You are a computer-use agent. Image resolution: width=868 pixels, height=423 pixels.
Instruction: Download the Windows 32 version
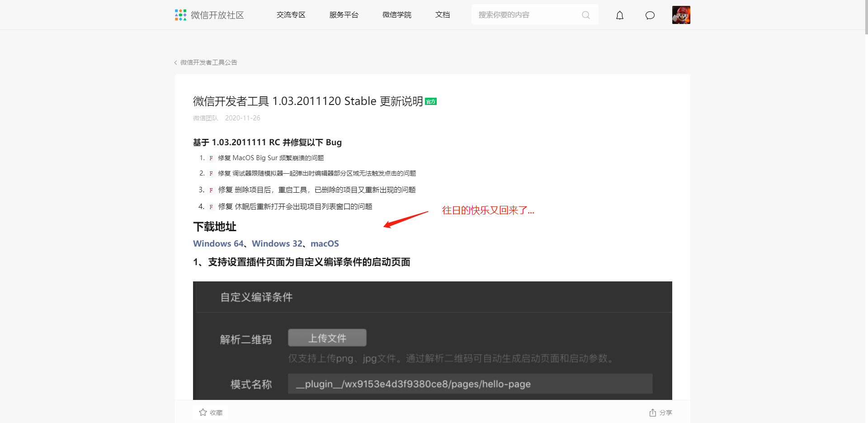tap(277, 243)
